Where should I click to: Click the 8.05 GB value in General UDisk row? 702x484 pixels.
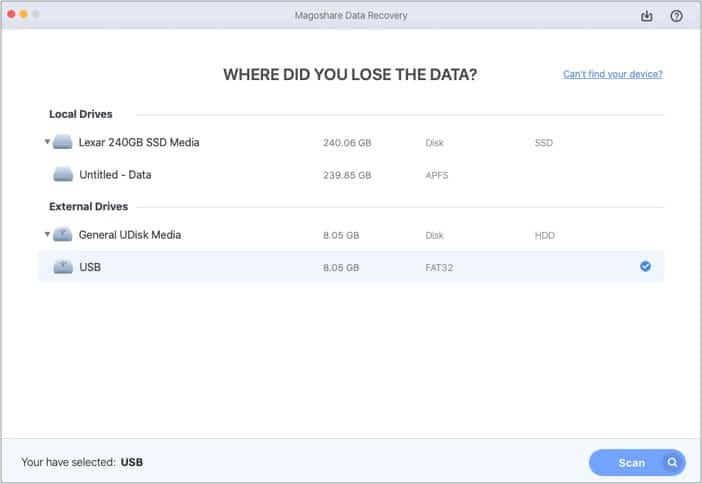coord(341,236)
